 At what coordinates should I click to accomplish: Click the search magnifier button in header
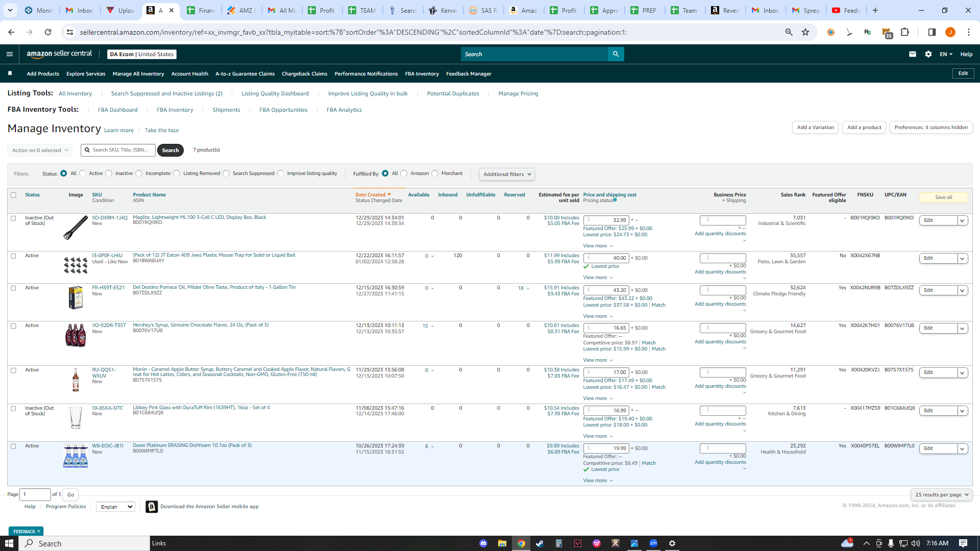[616, 54]
